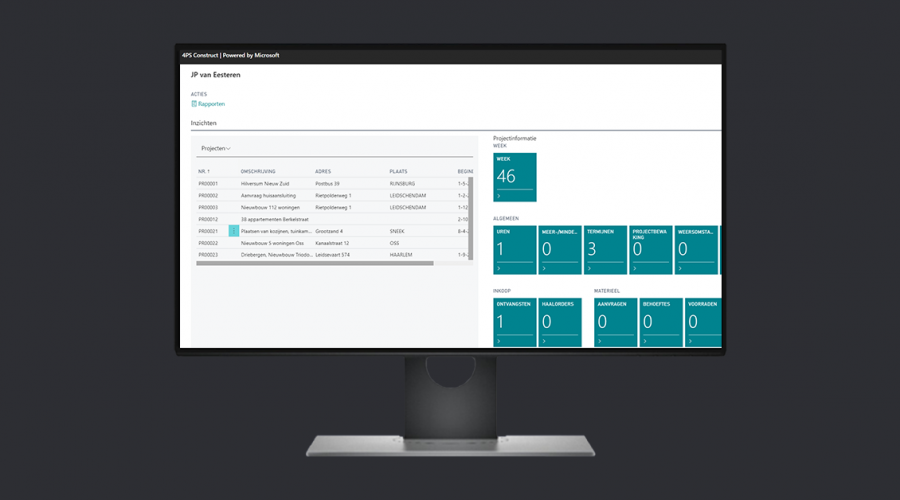Viewport: 900px width, 500px height.
Task: Click the ADRES column header
Action: point(323,171)
